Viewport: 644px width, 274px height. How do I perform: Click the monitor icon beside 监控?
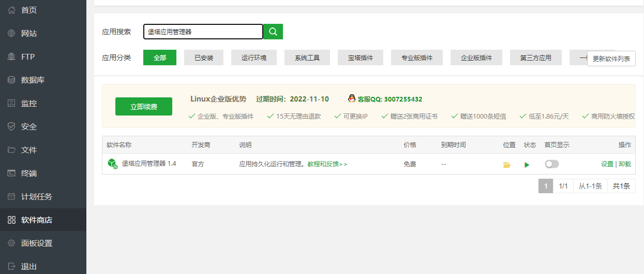pyautogui.click(x=11, y=103)
